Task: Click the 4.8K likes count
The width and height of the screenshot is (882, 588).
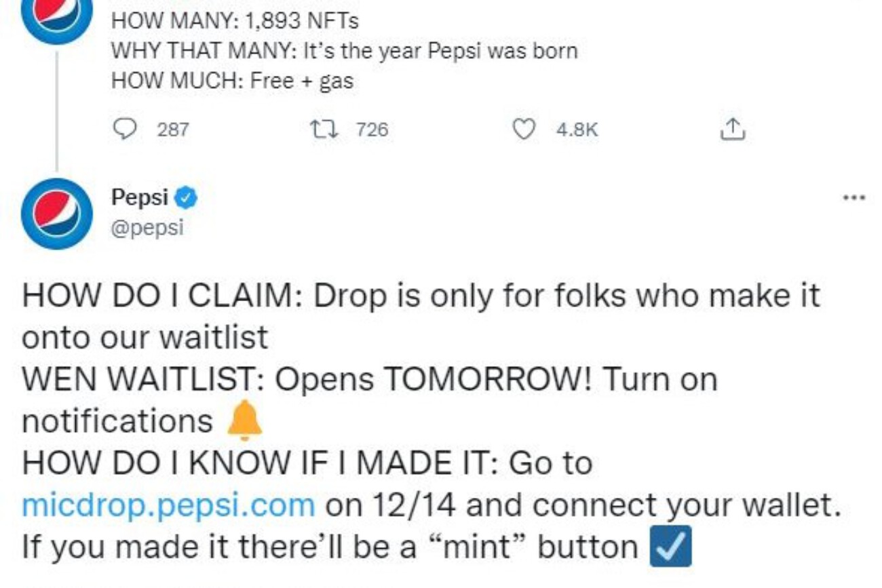Action: [x=577, y=129]
